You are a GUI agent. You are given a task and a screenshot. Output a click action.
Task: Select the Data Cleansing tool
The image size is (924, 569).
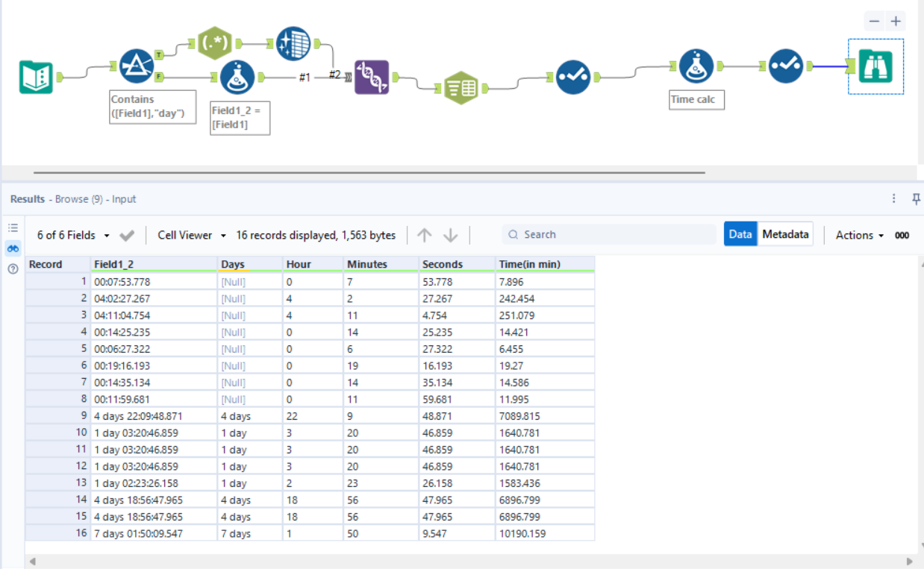(293, 44)
